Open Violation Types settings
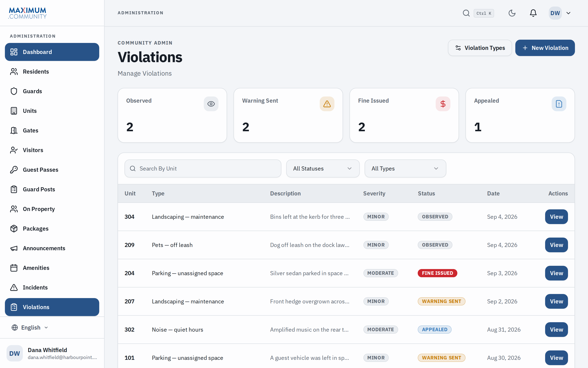This screenshot has height=368, width=588. click(480, 48)
